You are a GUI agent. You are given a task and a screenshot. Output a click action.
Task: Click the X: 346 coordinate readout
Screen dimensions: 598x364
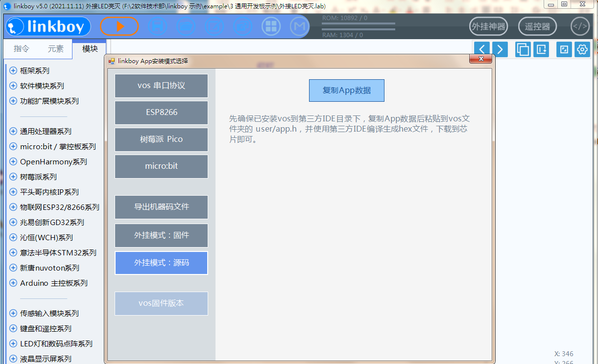click(x=564, y=354)
